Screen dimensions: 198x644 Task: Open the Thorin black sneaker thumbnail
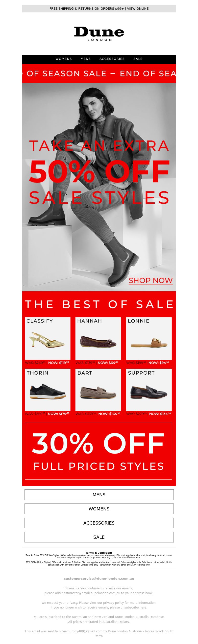coord(48,390)
